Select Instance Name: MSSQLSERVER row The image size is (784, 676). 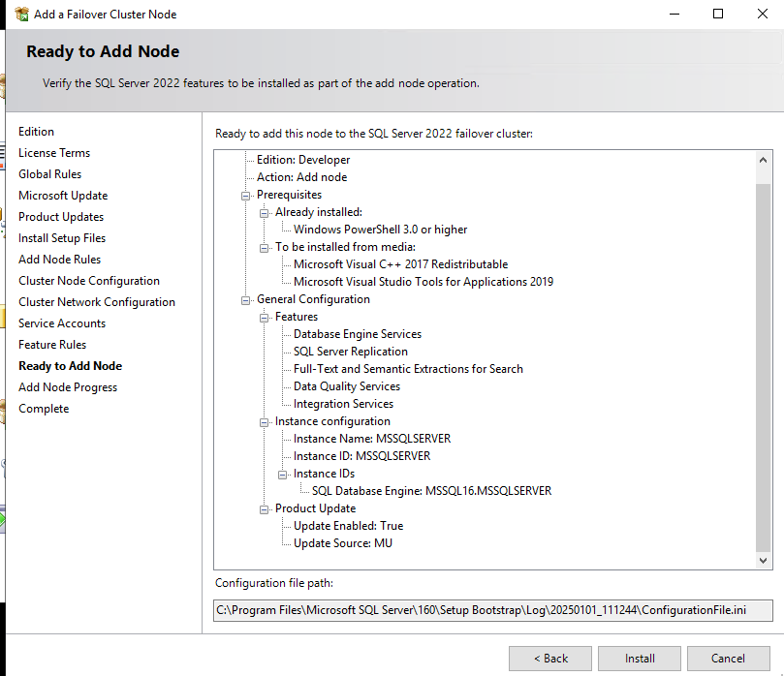point(372,439)
